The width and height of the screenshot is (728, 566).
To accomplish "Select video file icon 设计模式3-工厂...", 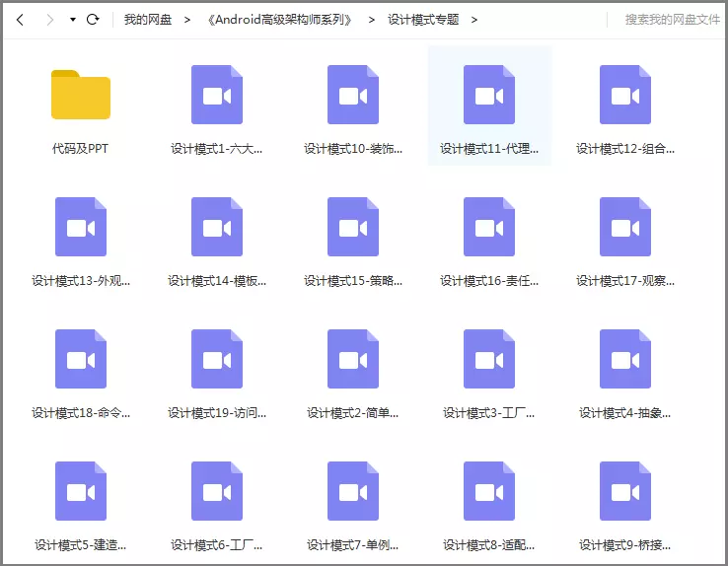I will (489, 359).
